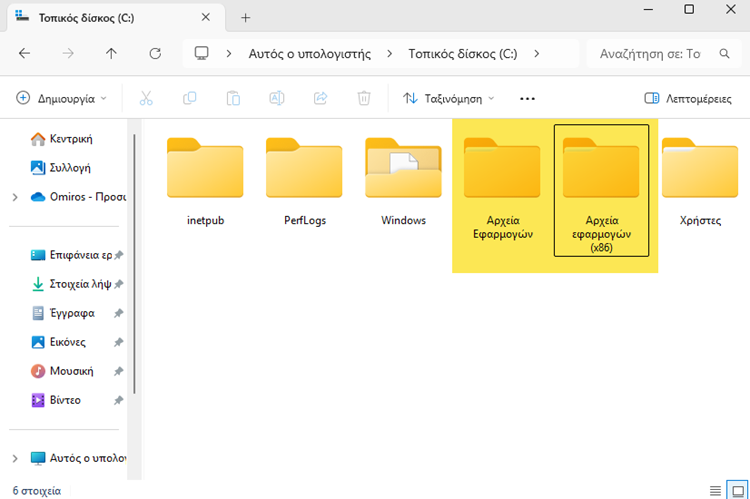750x499 pixels.
Task: Click the navigation pane scrollbar
Action: (x=134, y=264)
